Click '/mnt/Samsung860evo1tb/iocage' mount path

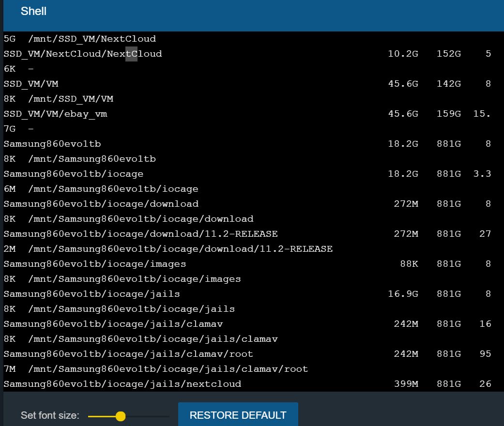[113, 189]
